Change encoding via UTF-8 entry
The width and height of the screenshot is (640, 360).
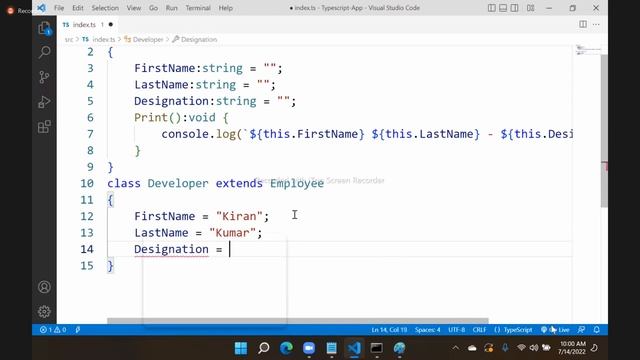[456, 329]
